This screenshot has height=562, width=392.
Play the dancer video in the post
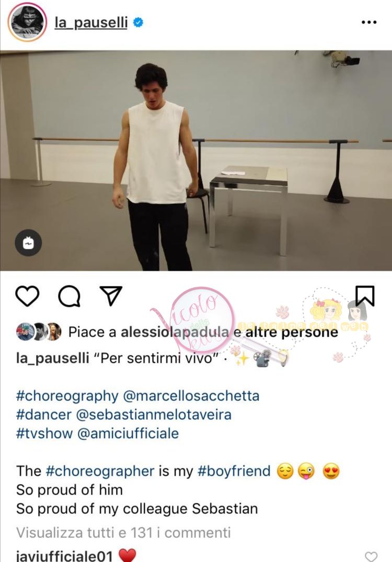196,160
